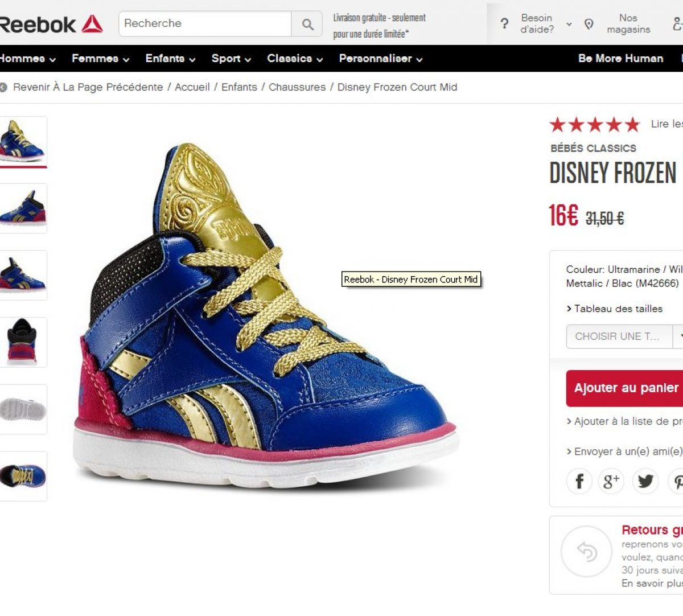This screenshot has width=683, height=616.
Task: Open the Classics menu
Action: (294, 59)
